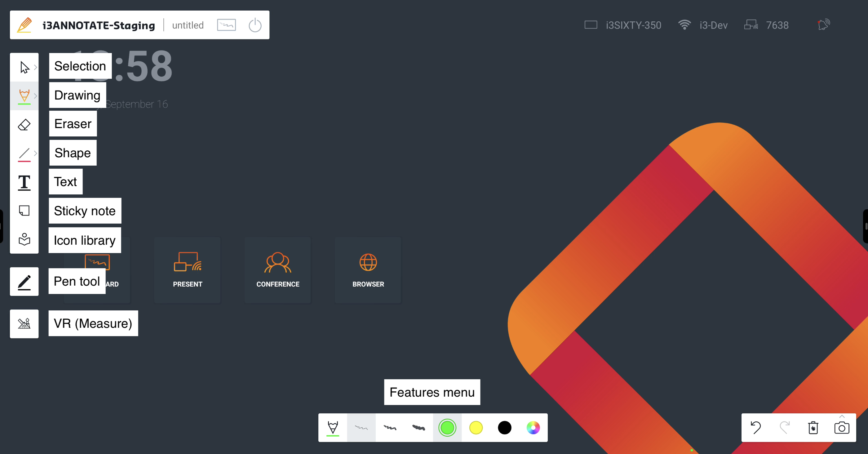
Task: Select the thick stroke width
Action: coord(418,428)
